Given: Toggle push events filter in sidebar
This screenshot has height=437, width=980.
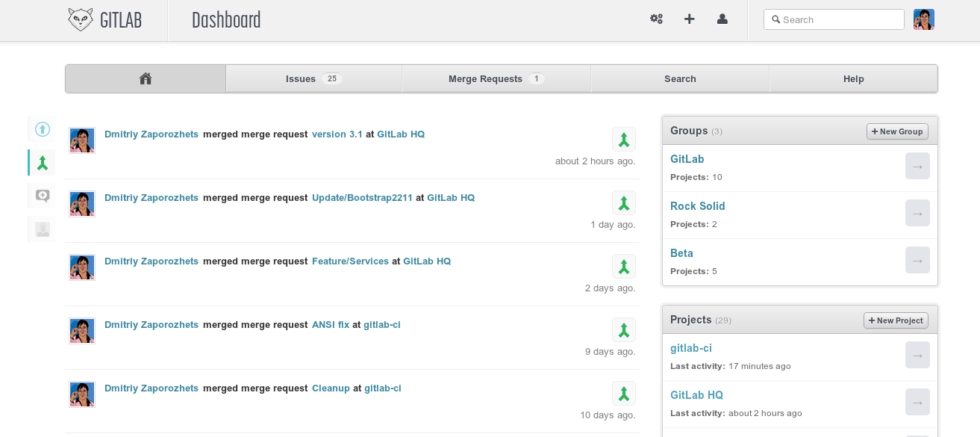Looking at the screenshot, I should pyautogui.click(x=43, y=130).
